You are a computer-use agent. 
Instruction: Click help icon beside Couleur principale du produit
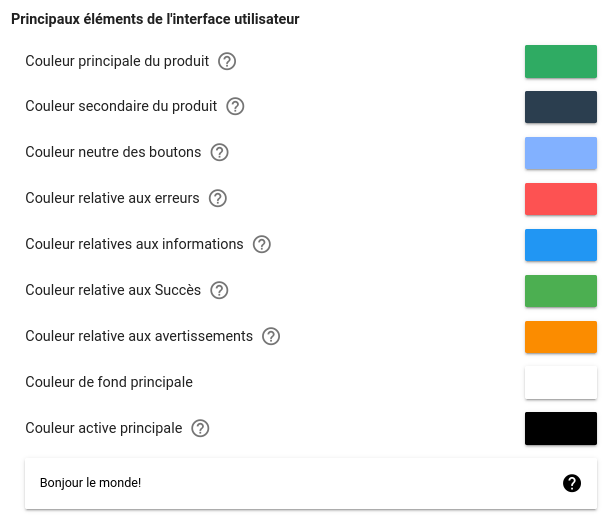tap(227, 61)
